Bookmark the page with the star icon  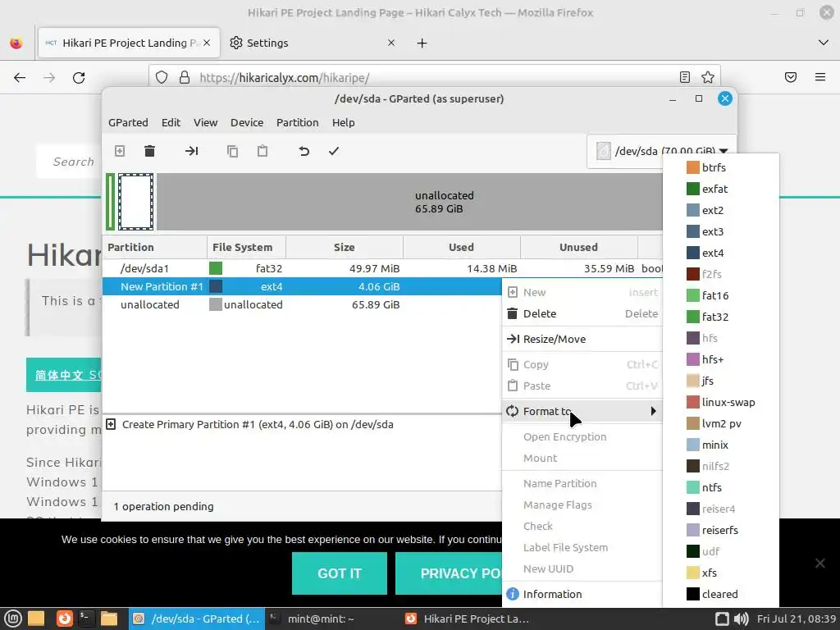pos(708,77)
